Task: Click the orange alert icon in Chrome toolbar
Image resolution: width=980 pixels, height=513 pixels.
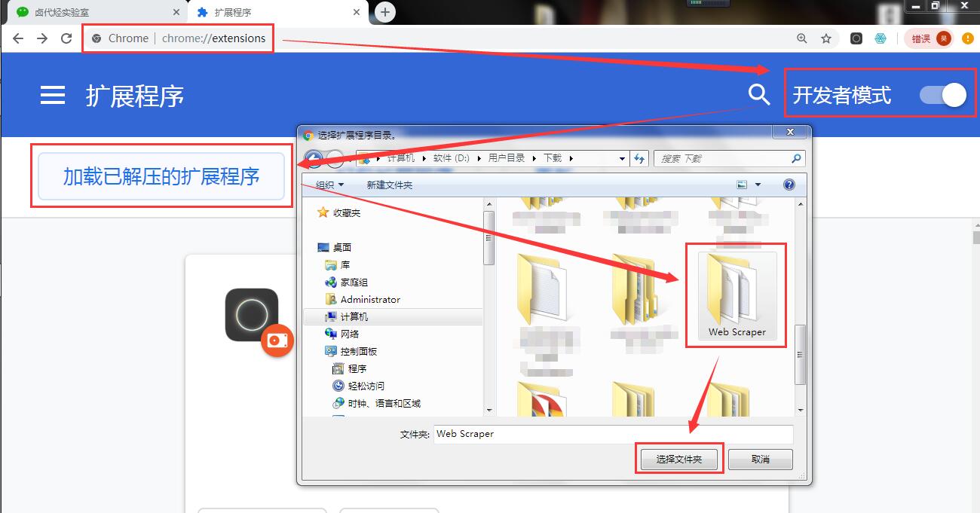Action: coord(968,38)
